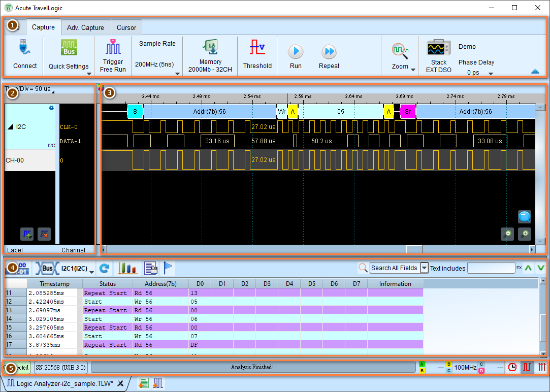Screen dimensions: 550x392
Task: Open the Memory 2000Mb - 32CH setting
Action: tap(210, 56)
